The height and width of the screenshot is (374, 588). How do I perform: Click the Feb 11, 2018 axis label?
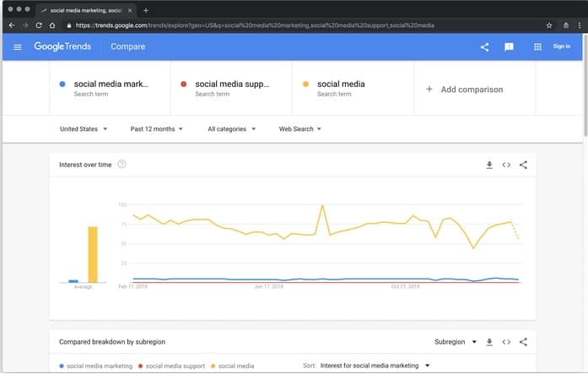click(x=132, y=286)
